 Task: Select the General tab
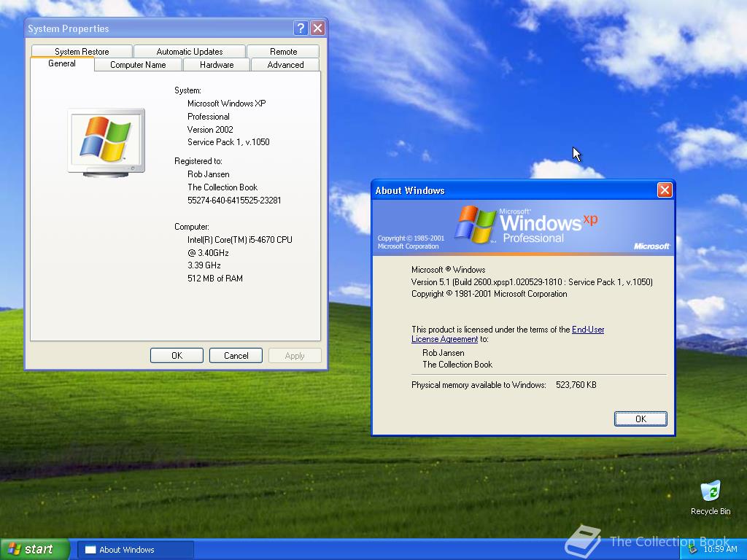tap(62, 64)
